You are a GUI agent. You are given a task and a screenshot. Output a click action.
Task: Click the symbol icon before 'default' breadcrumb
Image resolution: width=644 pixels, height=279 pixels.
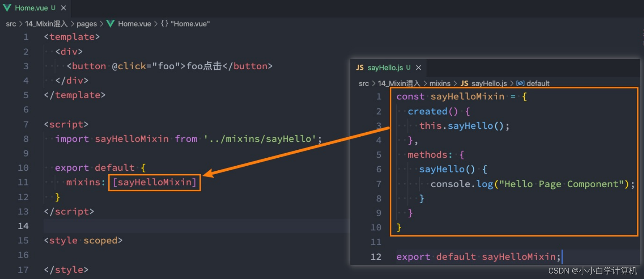[x=520, y=83]
